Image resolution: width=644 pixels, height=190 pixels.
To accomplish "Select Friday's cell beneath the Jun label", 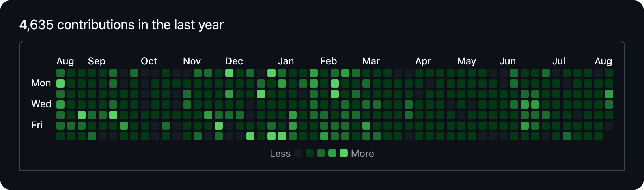I will [504, 126].
